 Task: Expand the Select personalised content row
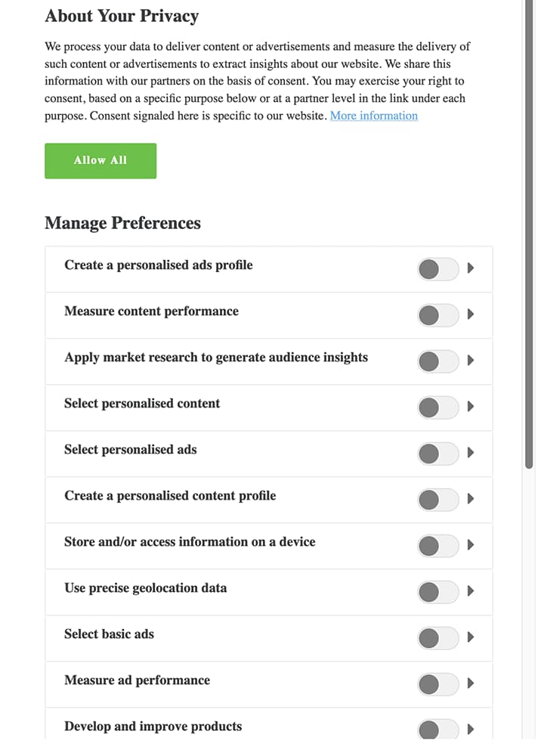coord(472,407)
